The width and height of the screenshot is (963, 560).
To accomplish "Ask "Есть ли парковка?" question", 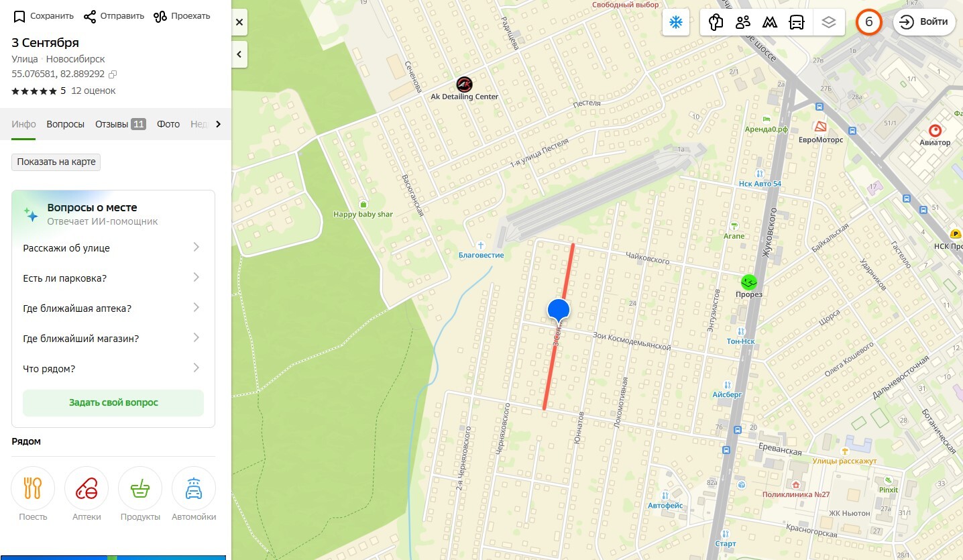I will [x=112, y=278].
